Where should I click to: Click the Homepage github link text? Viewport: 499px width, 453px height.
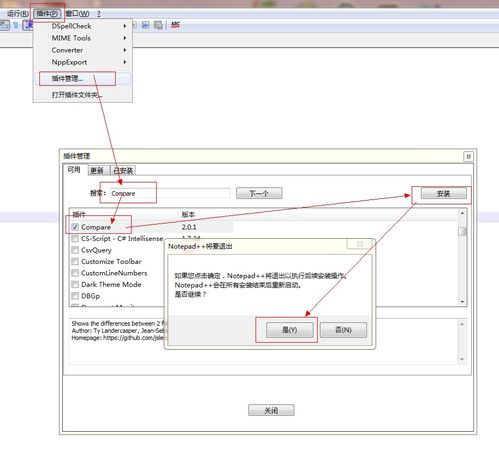118,338
